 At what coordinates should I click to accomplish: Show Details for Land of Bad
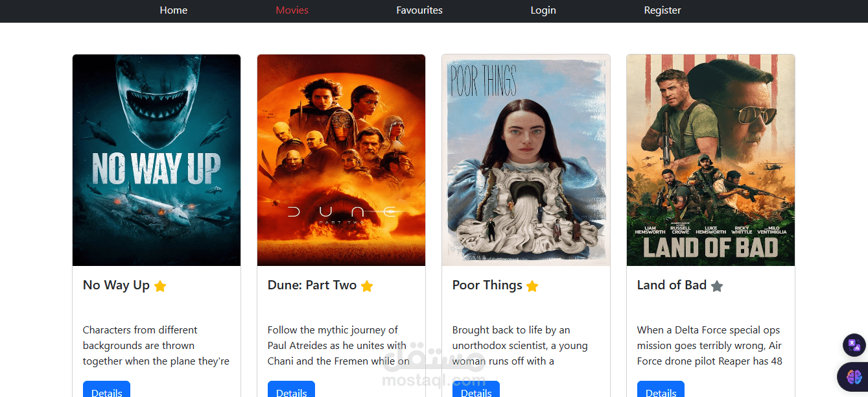click(661, 389)
